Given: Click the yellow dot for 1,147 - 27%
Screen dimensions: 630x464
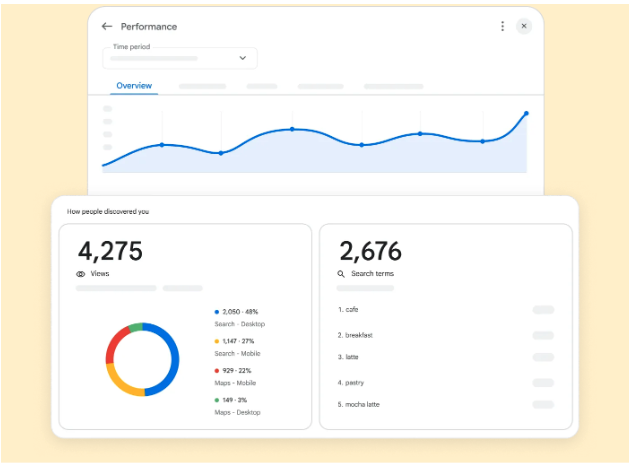Looking at the screenshot, I should 217,341.
